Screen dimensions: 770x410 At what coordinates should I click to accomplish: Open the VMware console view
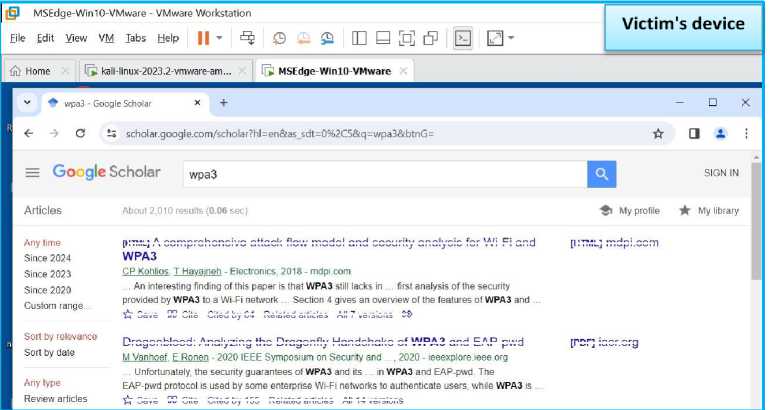[463, 38]
